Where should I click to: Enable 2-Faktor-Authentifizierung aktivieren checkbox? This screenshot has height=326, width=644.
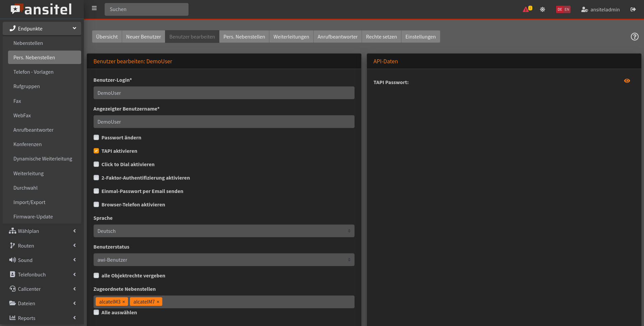[x=96, y=178]
